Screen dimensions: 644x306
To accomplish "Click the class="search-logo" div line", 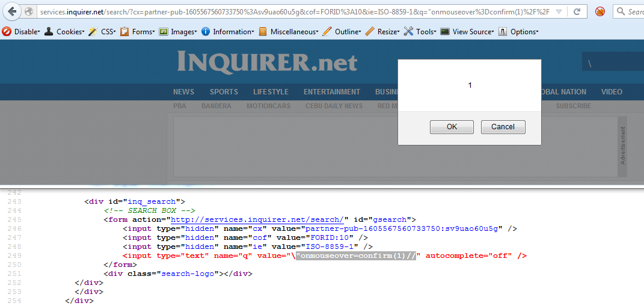I will 178,274.
